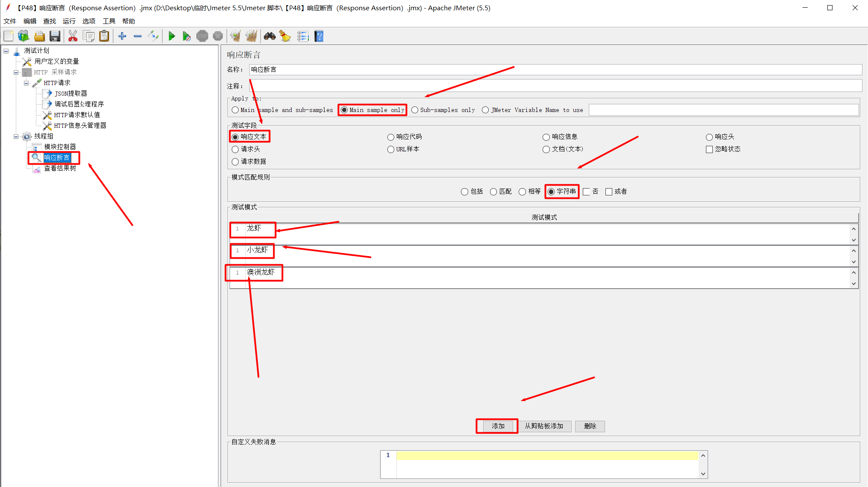868x487 pixels.
Task: Select 查看结果树 in test plan
Action: (x=59, y=168)
